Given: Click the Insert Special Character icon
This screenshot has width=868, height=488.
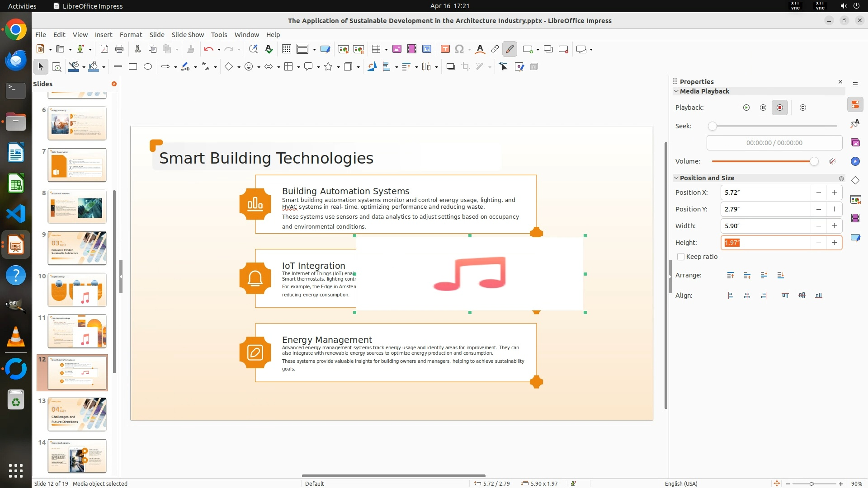Looking at the screenshot, I should (x=459, y=49).
